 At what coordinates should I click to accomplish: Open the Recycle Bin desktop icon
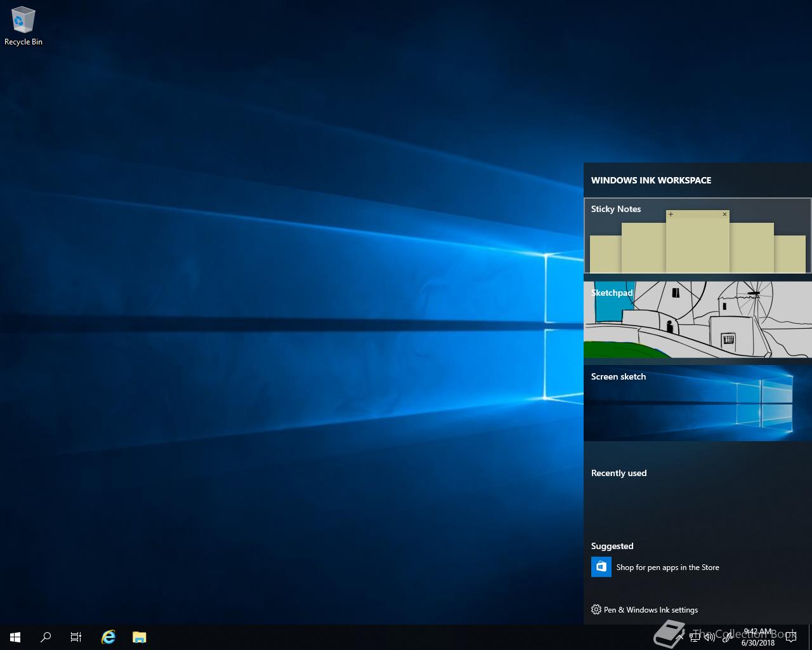tap(23, 27)
